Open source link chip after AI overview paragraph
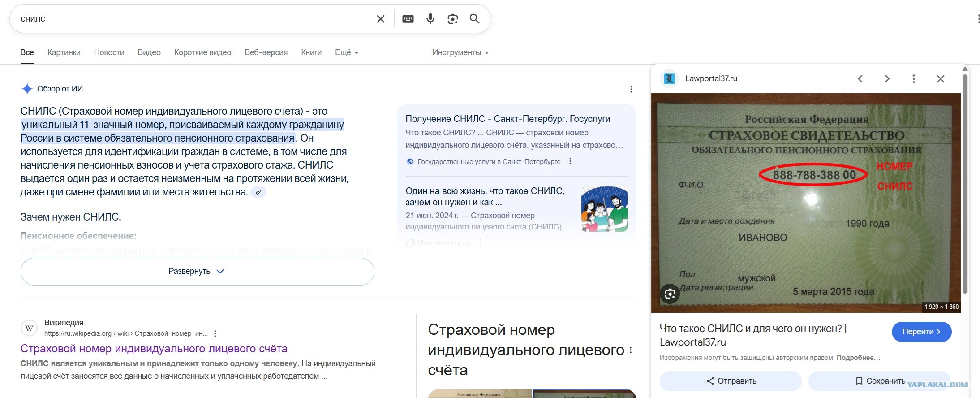This screenshot has width=980, height=398. coord(258,192)
